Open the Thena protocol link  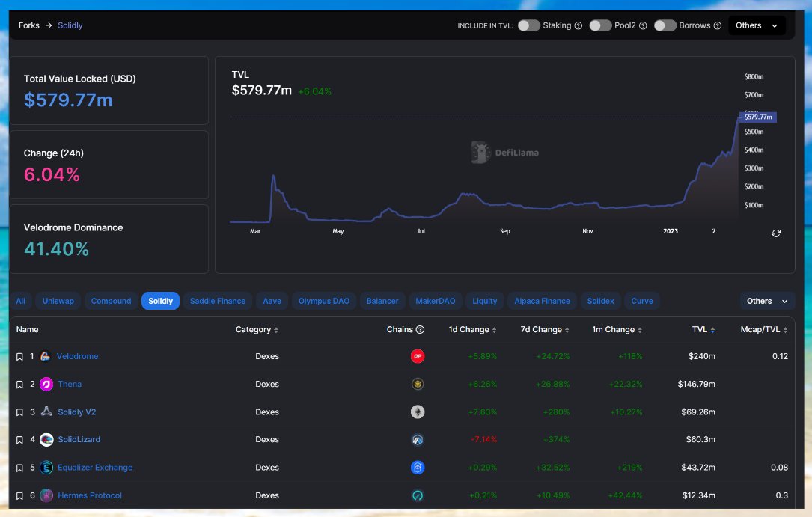point(70,384)
